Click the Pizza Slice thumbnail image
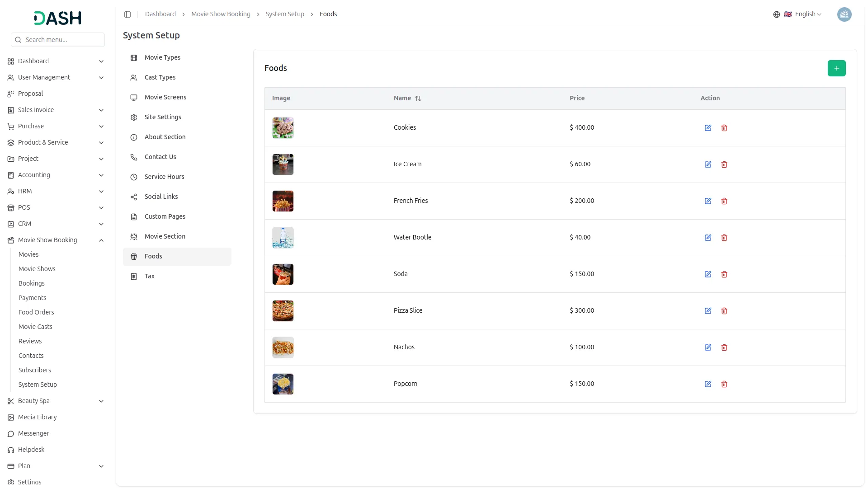 (x=283, y=310)
